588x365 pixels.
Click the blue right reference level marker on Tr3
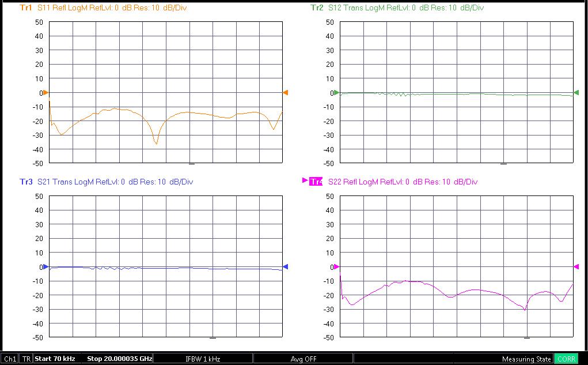[286, 266]
